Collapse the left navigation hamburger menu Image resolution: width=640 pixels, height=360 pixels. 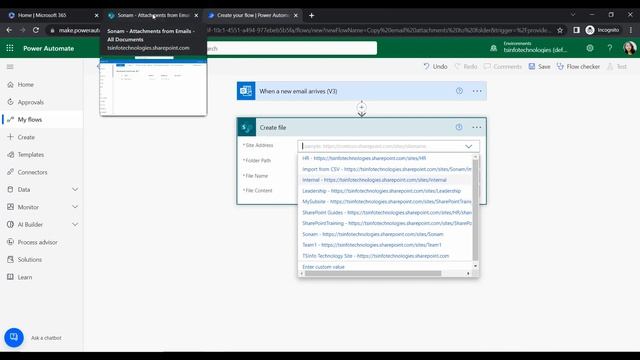pos(10,67)
